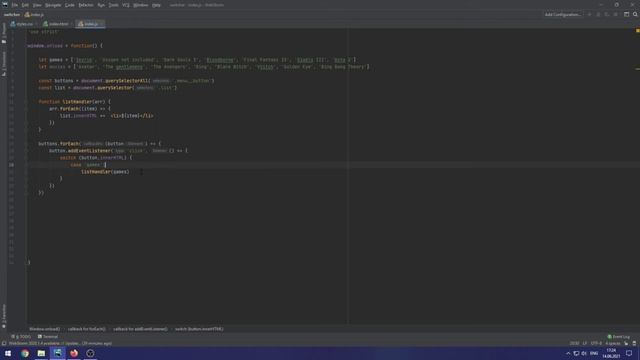Open the Edit menu
Viewport: 640px width, 360px height.
click(25, 5)
